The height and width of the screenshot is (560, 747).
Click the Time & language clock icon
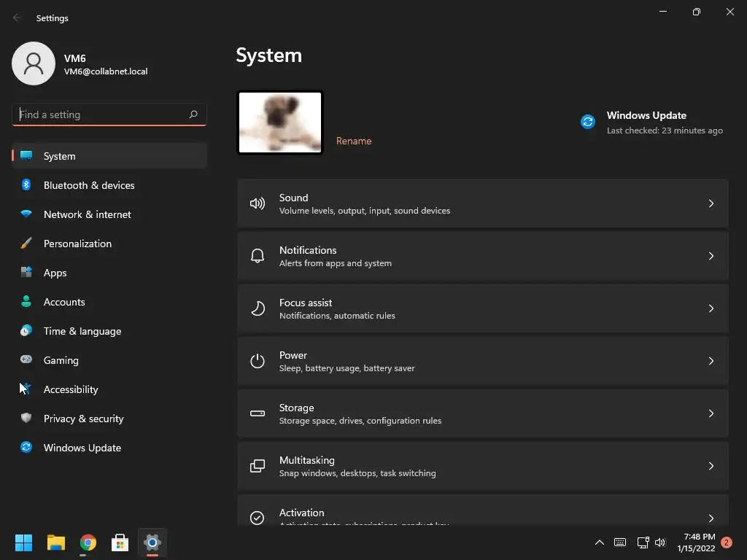pyautogui.click(x=26, y=330)
